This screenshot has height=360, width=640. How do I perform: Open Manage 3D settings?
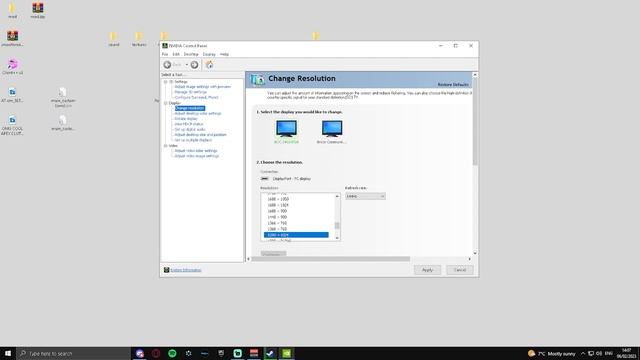click(190, 92)
